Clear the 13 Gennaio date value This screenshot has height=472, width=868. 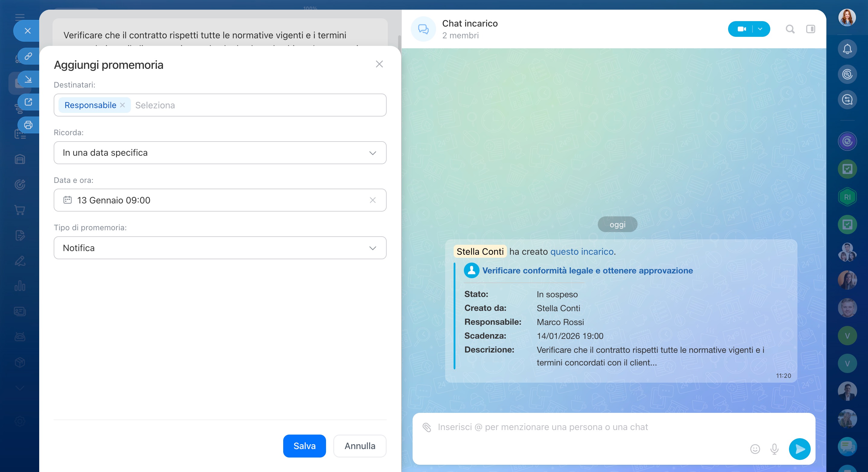pyautogui.click(x=372, y=200)
